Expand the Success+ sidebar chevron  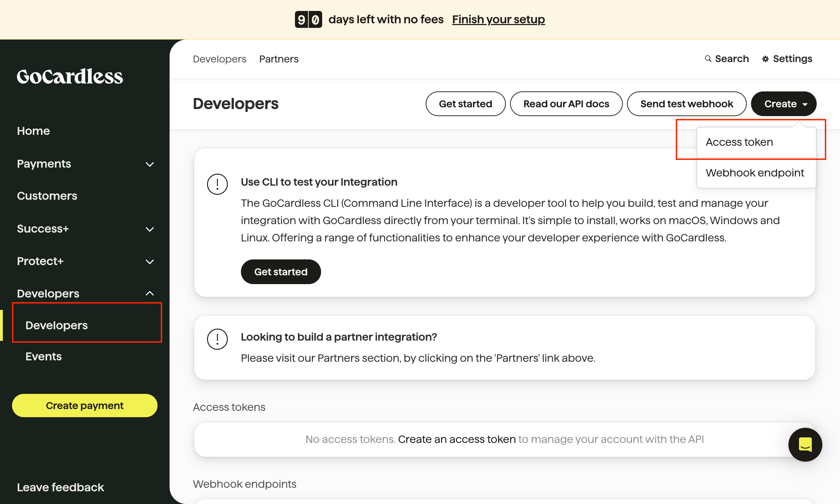tap(150, 229)
